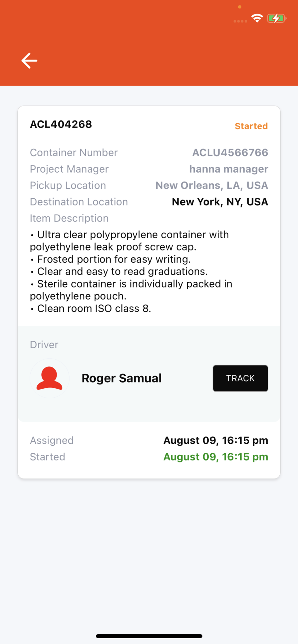This screenshot has height=644, width=298.
Task: Tap the orange Started status label
Action: click(251, 126)
